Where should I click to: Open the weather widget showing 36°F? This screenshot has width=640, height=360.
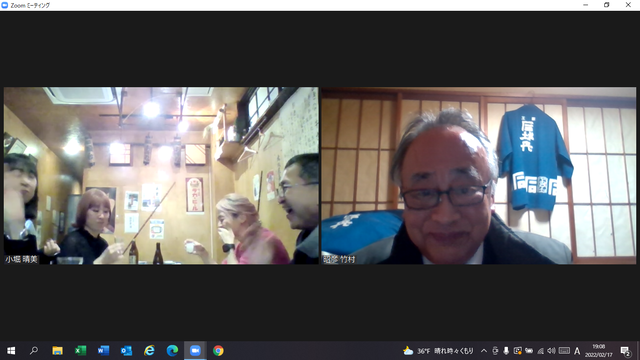point(438,351)
